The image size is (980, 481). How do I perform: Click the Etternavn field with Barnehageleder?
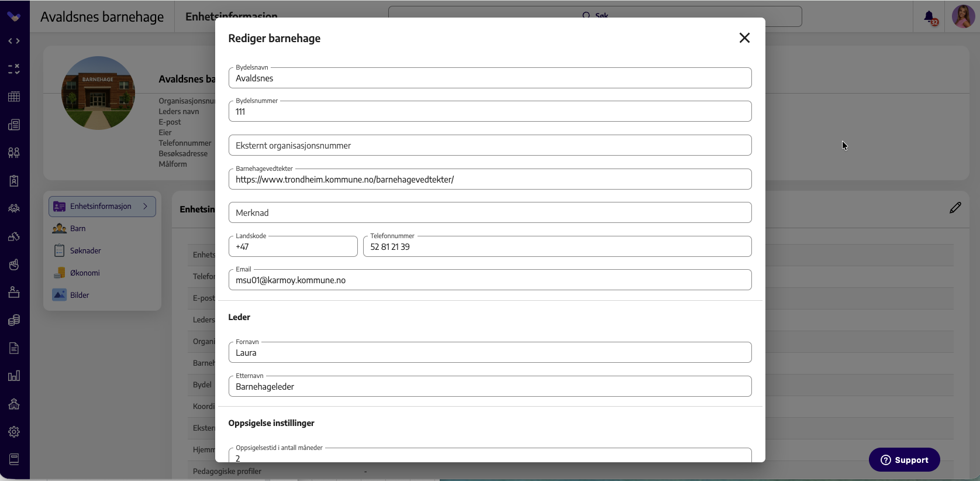click(490, 386)
